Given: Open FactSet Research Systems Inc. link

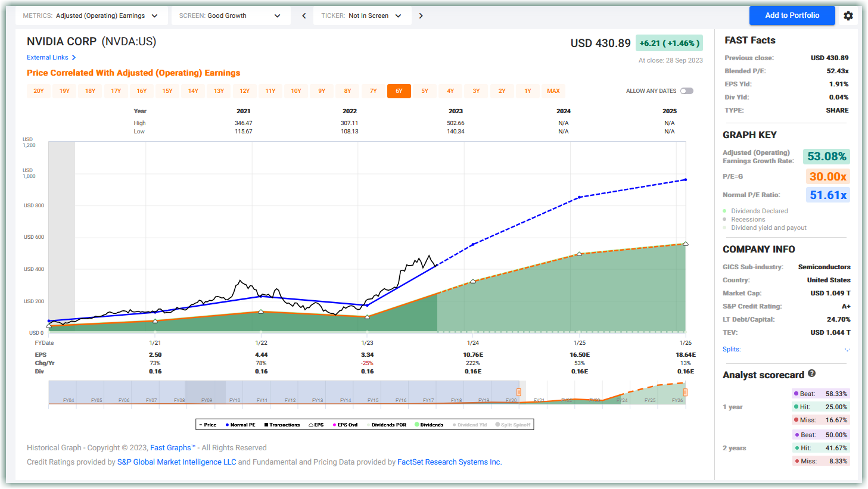Looking at the screenshot, I should pos(450,462).
